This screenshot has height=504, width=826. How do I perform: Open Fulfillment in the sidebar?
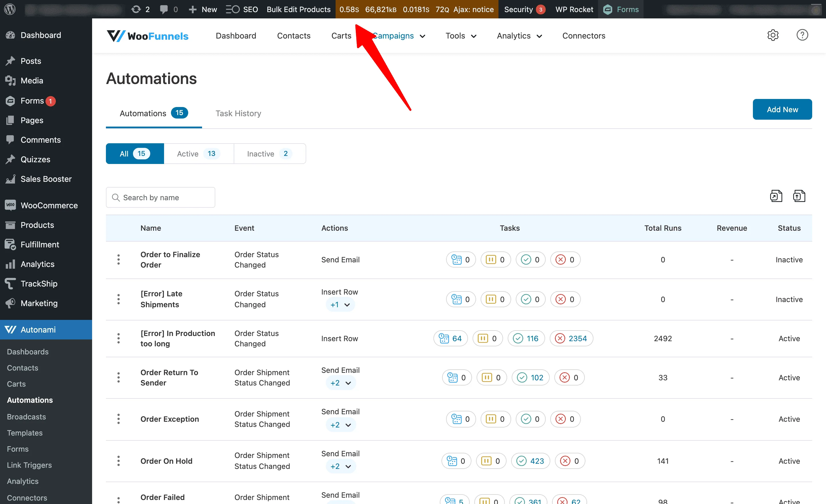(39, 244)
